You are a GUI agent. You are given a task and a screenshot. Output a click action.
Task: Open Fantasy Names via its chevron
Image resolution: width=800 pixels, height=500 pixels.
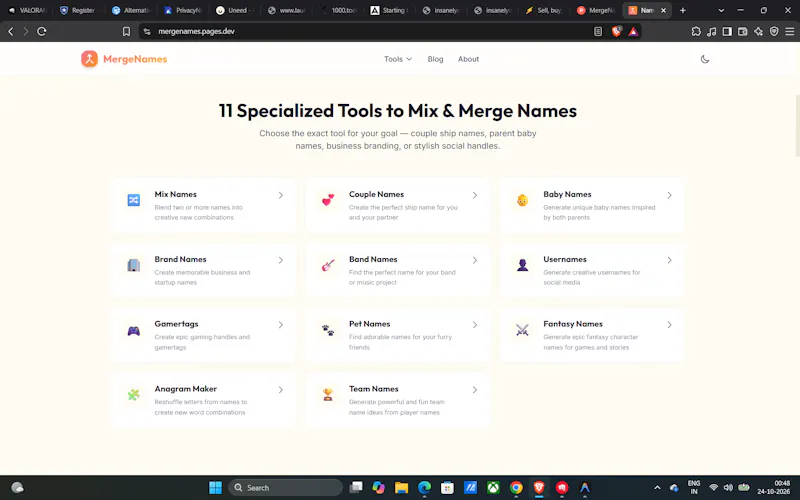pyautogui.click(x=669, y=325)
